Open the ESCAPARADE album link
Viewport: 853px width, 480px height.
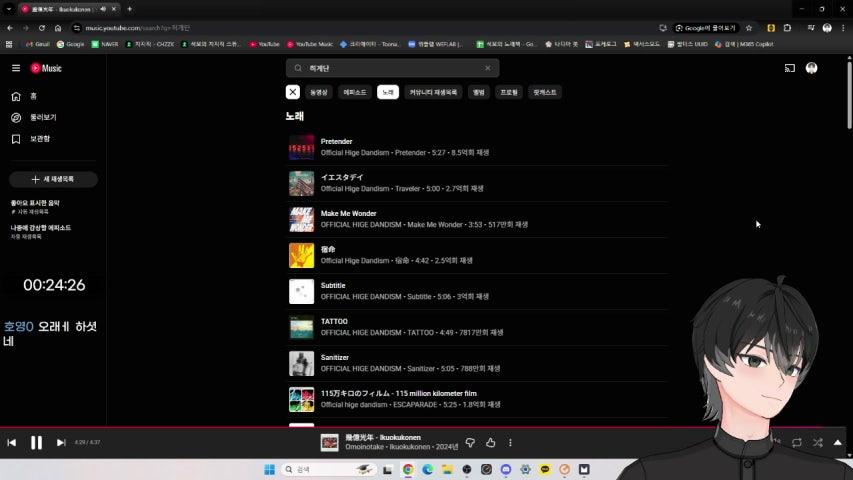tap(415, 404)
